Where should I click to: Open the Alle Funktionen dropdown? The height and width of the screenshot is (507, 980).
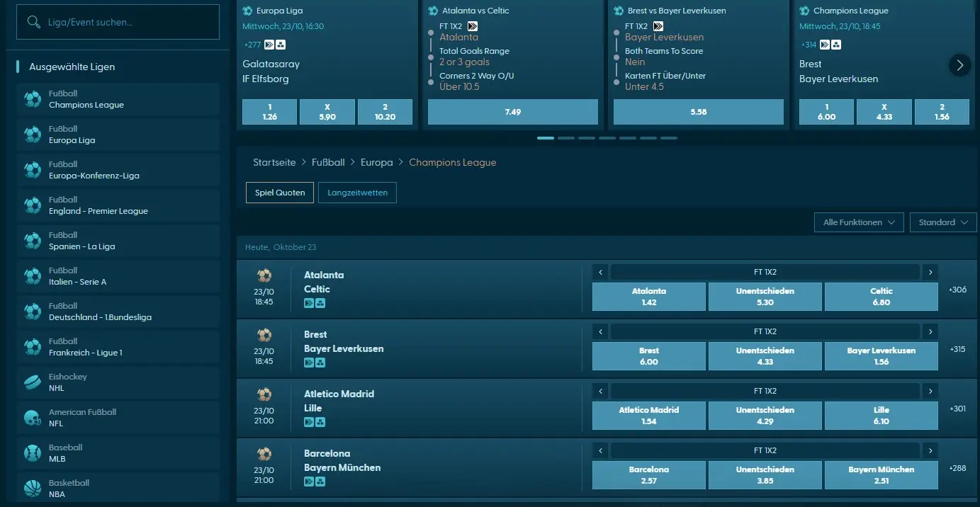coord(859,222)
